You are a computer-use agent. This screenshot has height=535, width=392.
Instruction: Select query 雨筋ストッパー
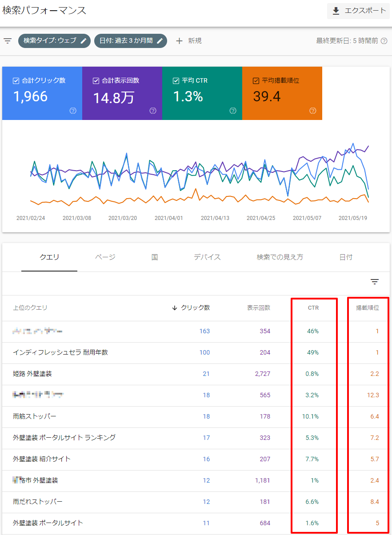[35, 416]
